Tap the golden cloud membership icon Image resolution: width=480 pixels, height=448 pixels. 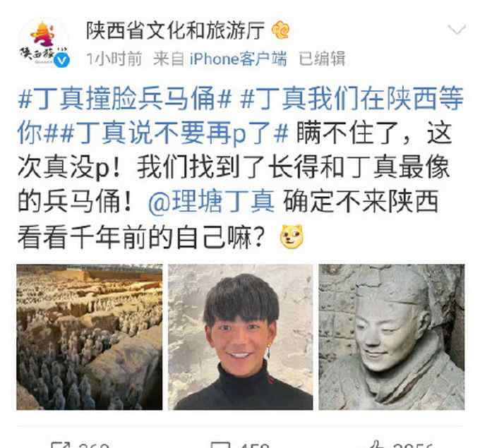click(281, 30)
